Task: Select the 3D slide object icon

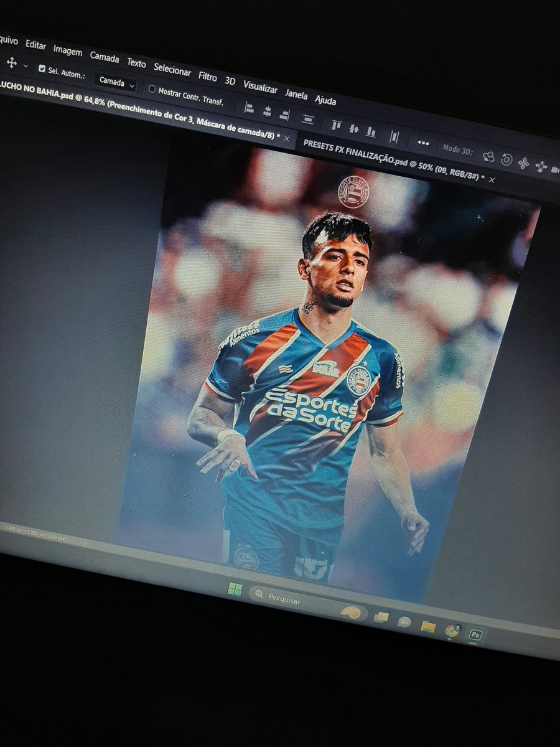Action: pos(541,167)
